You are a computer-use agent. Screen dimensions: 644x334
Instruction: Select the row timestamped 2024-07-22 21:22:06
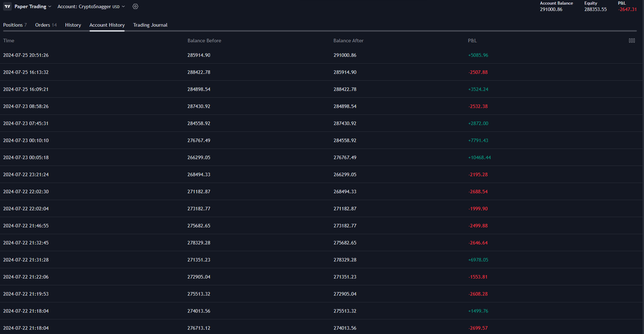coord(322,277)
